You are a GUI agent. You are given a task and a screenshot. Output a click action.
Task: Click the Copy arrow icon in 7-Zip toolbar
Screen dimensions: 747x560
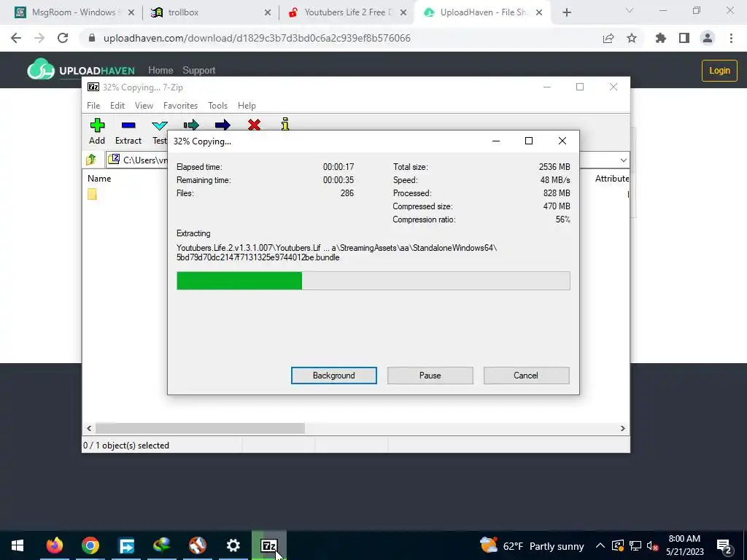coord(191,125)
